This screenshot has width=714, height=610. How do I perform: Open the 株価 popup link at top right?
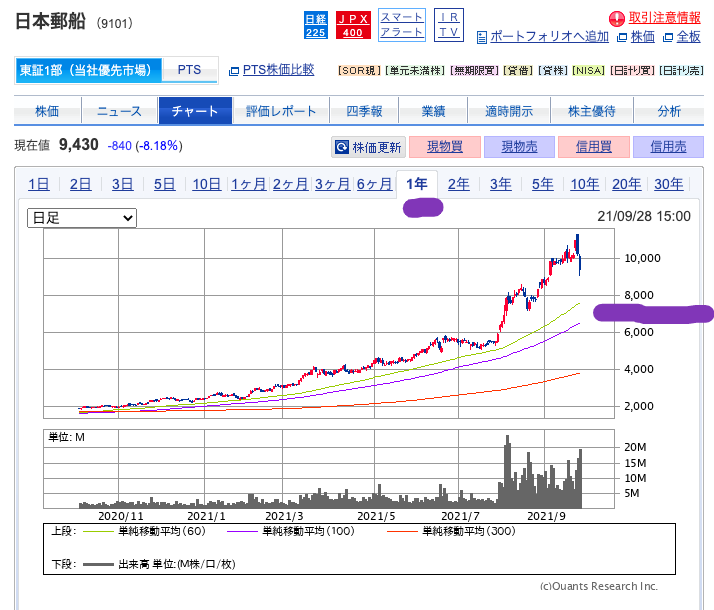click(x=643, y=36)
